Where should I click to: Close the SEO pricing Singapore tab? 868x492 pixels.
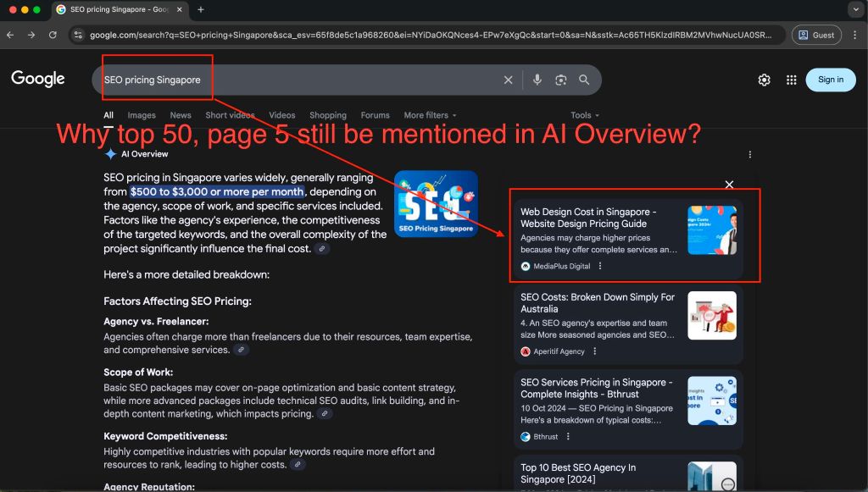pyautogui.click(x=180, y=9)
